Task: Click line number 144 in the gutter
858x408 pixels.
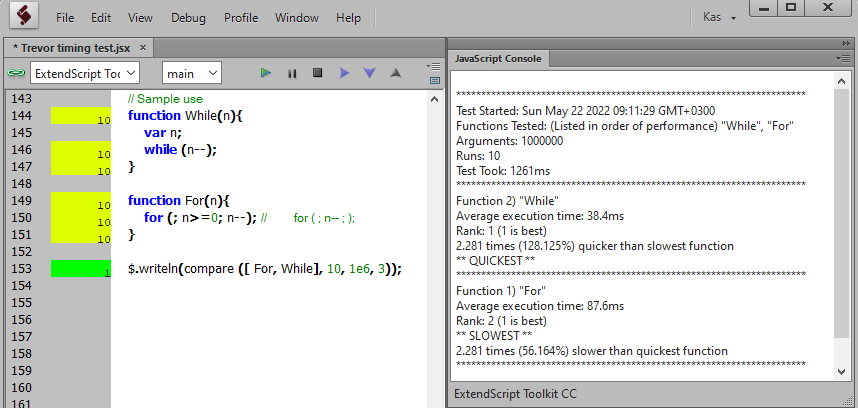Action: (x=21, y=116)
